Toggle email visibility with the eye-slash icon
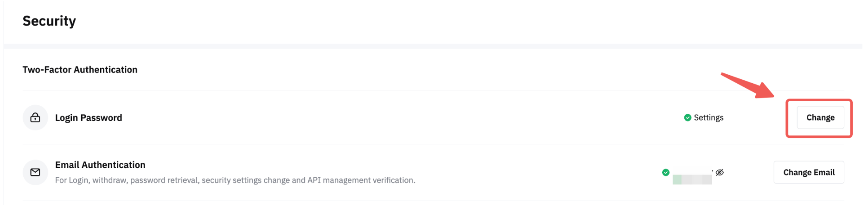 click(720, 172)
